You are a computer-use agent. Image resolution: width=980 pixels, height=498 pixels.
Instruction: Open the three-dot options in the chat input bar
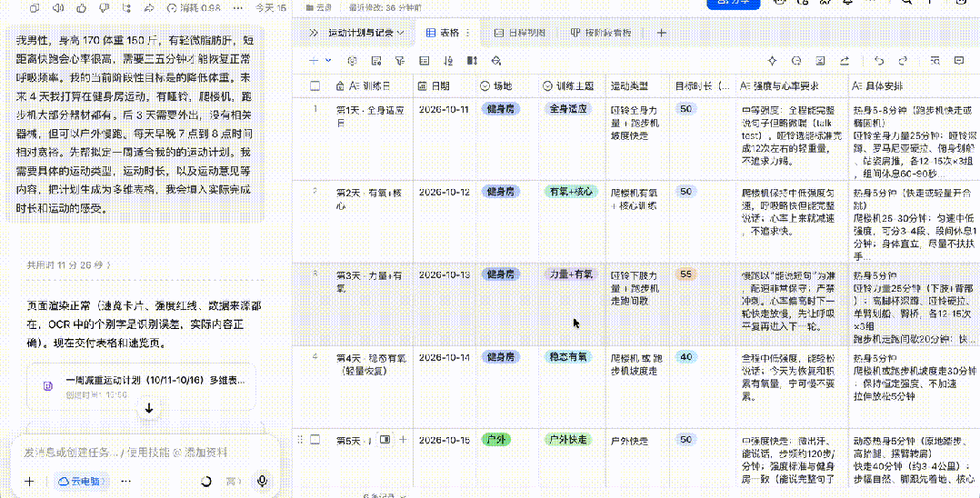coord(126,481)
